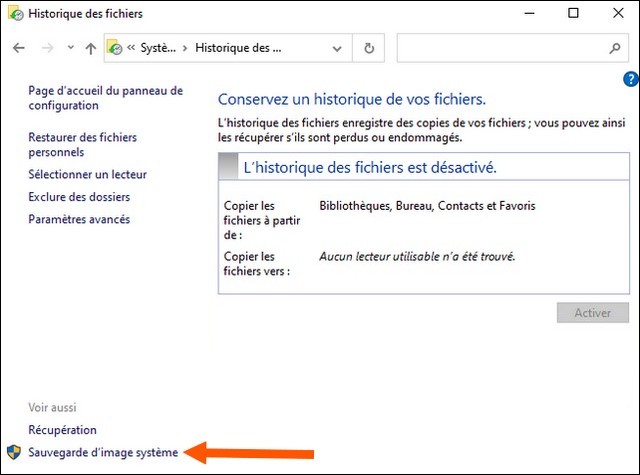This screenshot has width=640, height=475.
Task: Open the Récupération link
Action: [62, 430]
